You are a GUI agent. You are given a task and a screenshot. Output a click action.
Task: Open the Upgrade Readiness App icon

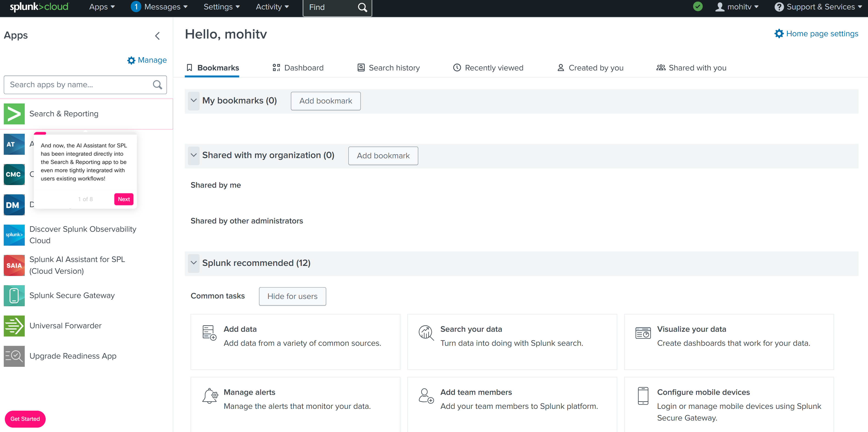tap(14, 356)
